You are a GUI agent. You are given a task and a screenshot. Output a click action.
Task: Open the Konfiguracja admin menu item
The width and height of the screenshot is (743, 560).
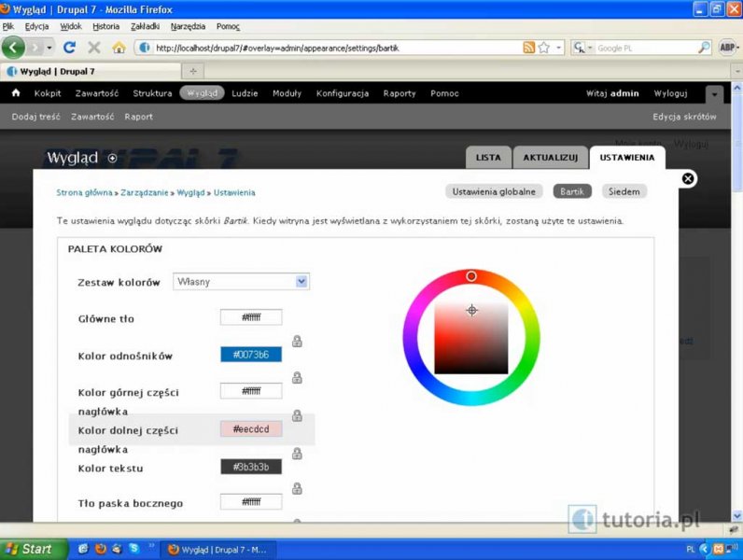point(342,93)
